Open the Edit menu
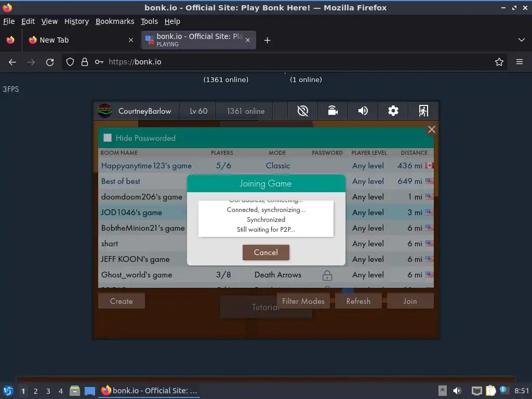Image resolution: width=532 pixels, height=399 pixels. (x=28, y=21)
